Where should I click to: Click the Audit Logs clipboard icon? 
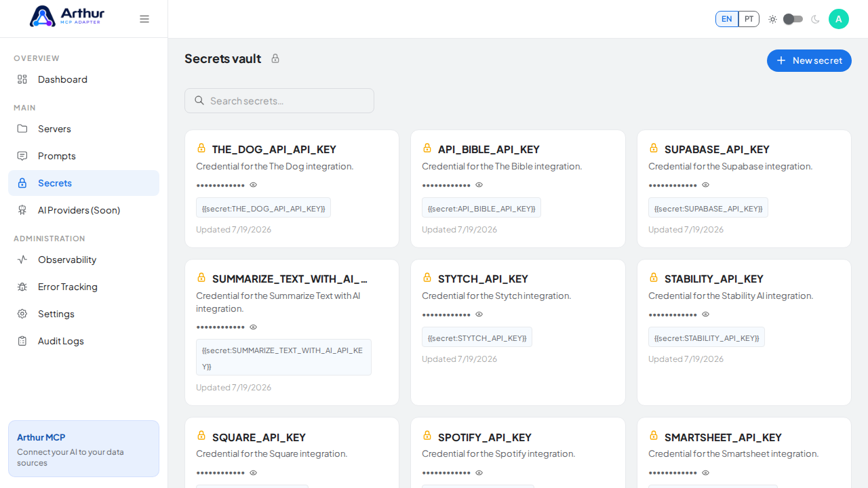click(22, 341)
